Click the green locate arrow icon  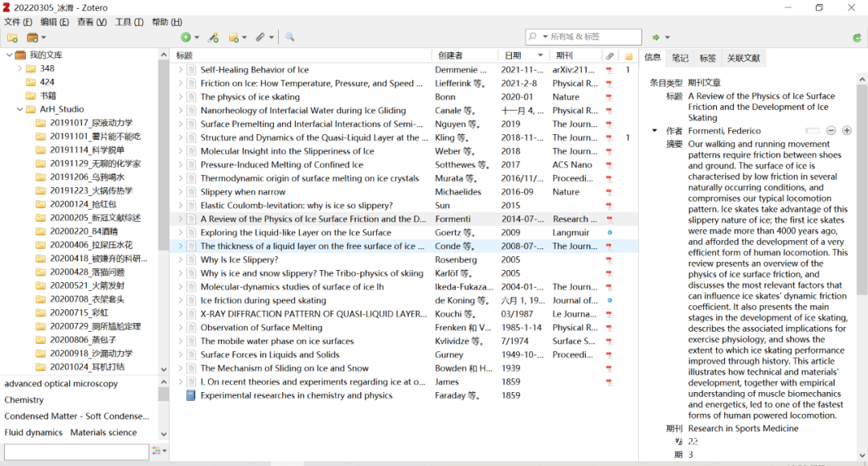coord(657,38)
